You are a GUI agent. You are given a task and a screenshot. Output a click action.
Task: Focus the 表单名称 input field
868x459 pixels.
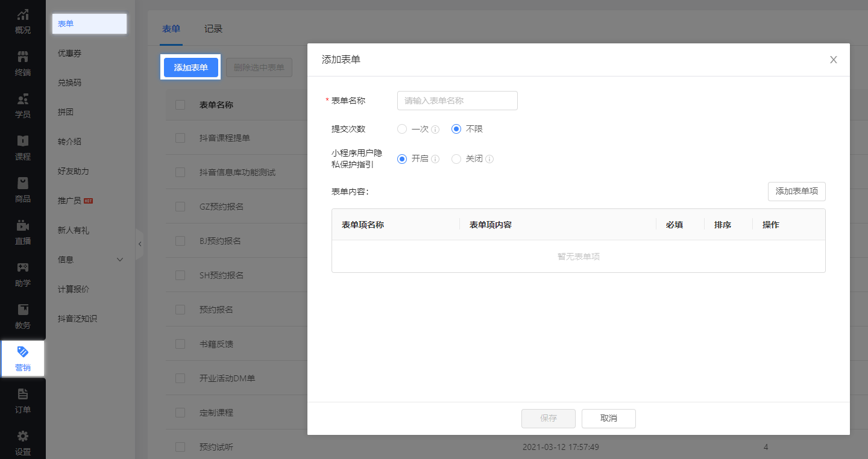tap(458, 101)
